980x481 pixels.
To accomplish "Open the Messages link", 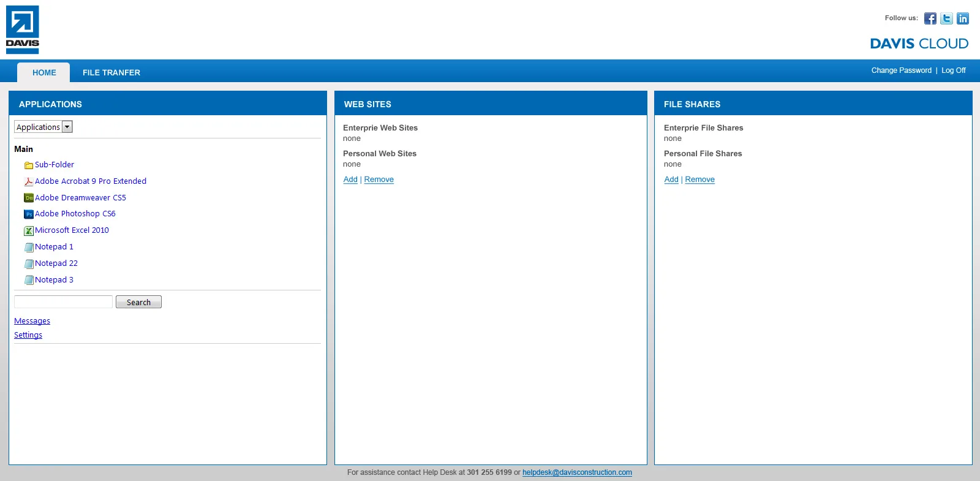I will [32, 321].
